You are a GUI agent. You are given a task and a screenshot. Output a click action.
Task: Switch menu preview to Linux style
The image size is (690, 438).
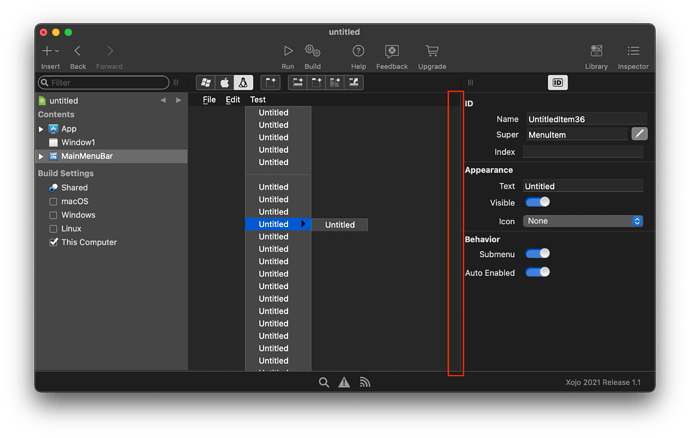243,82
